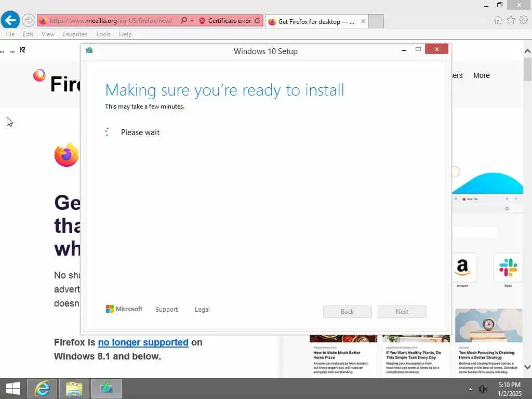Screen dimensions: 532x399
Task: Click the vertical scrollbar thumb in browser
Action: click(527, 70)
